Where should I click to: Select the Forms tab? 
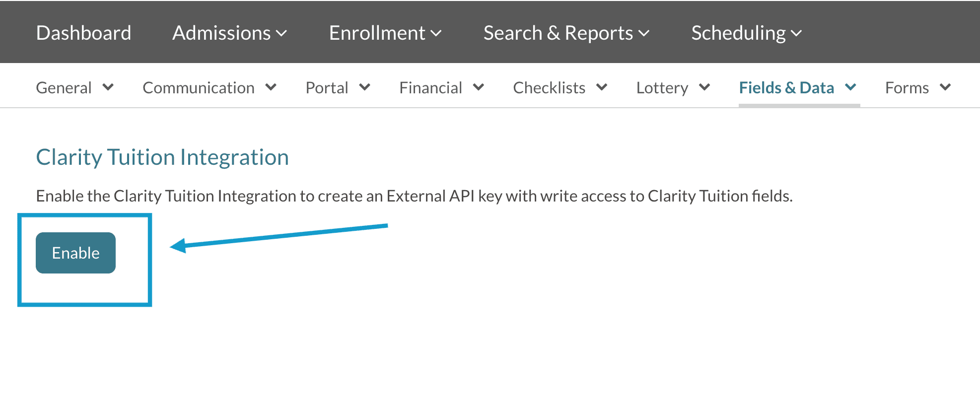click(907, 87)
